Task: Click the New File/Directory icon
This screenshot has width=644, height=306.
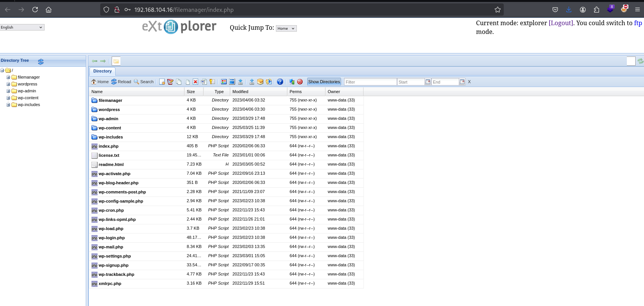Action: pyautogui.click(x=162, y=82)
